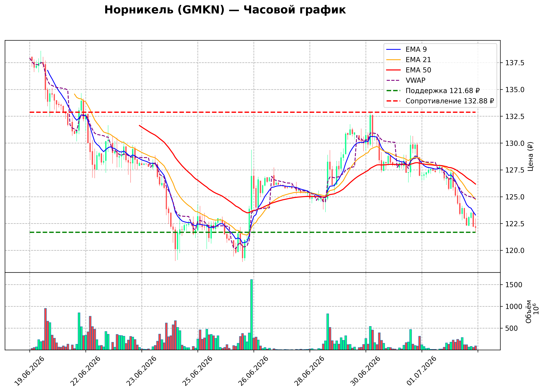
Task: Click the price axis value '125.0'
Action: point(515,197)
